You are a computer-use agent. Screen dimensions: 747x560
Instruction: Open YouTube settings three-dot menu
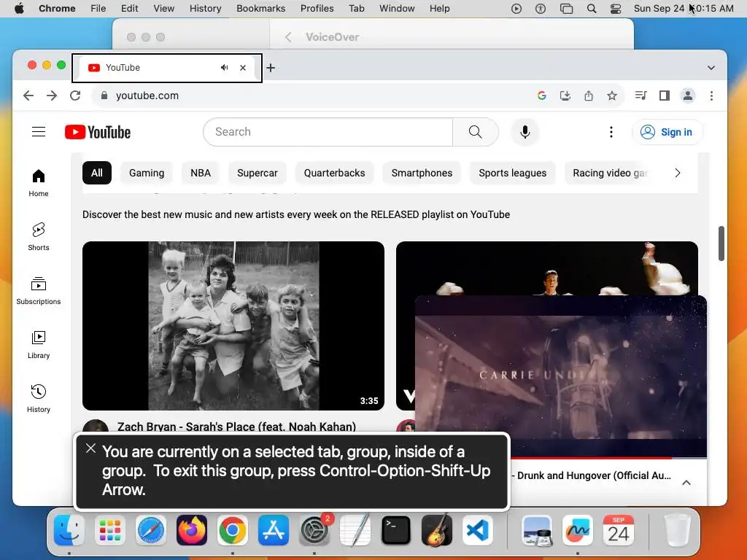coord(611,132)
